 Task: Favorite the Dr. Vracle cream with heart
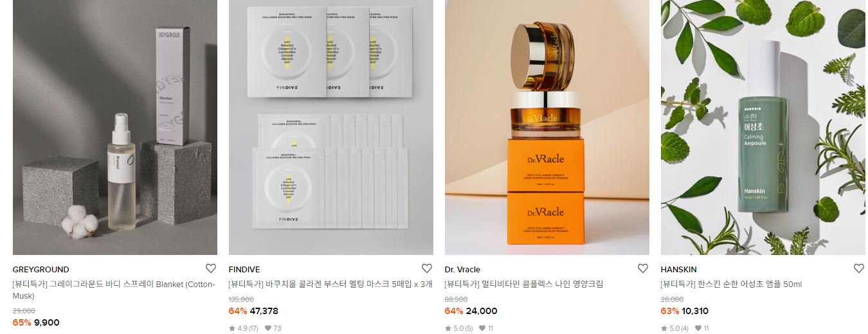pyautogui.click(x=643, y=268)
